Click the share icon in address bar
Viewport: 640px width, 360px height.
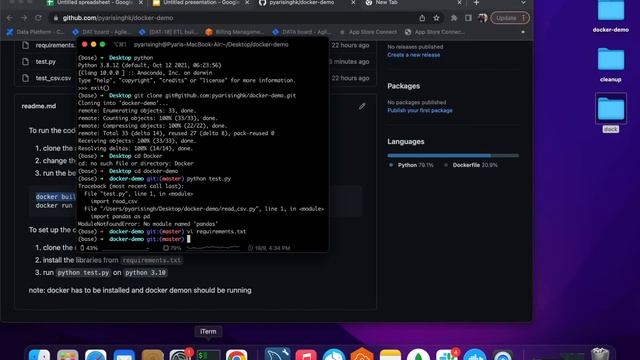422,18
